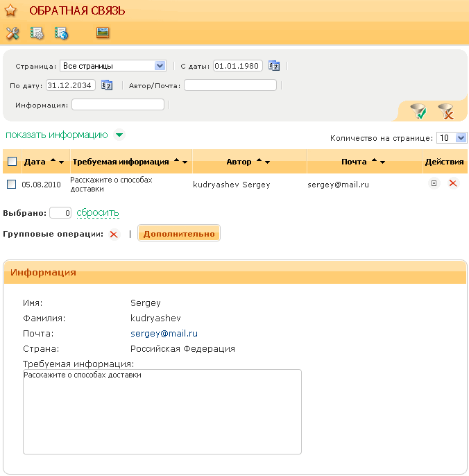Open the sergey@mail.ru email link in Информация
The height and width of the screenshot is (476, 469).
(164, 334)
